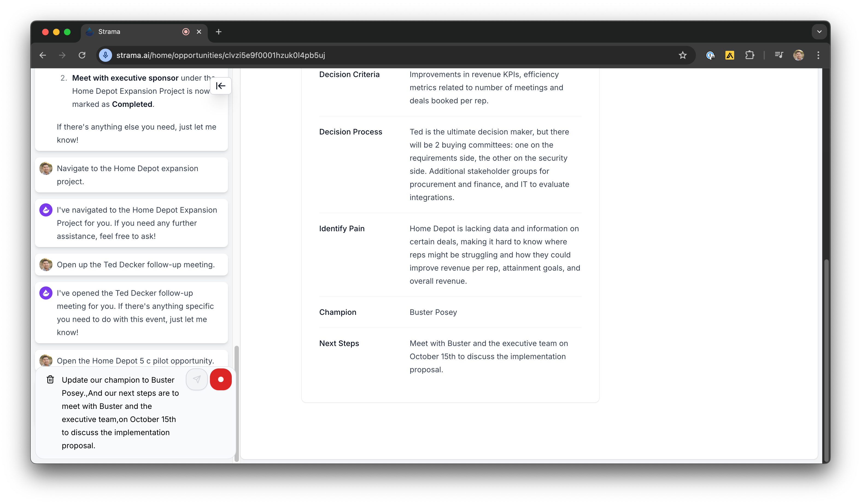Click the Next Steps value about October 15th

pos(489,356)
